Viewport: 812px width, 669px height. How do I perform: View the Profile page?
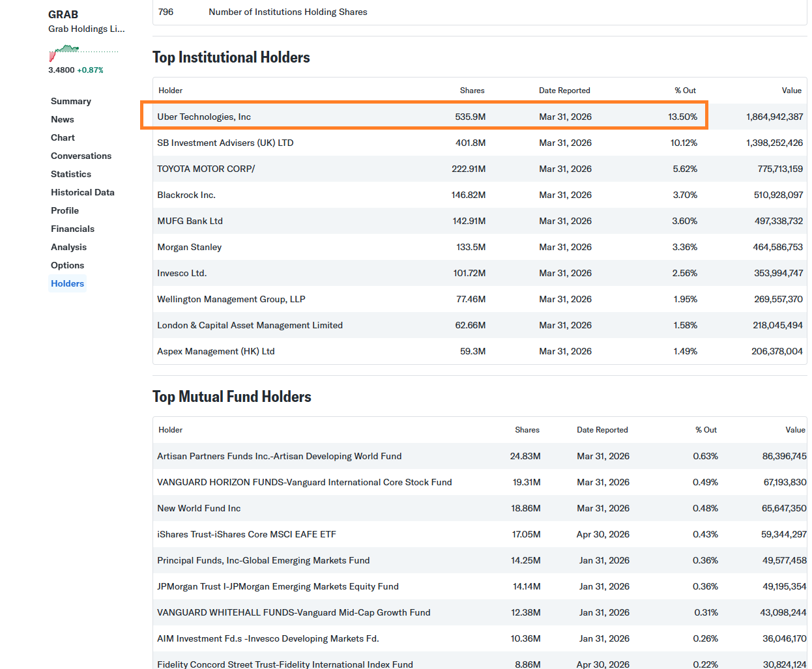(x=65, y=210)
